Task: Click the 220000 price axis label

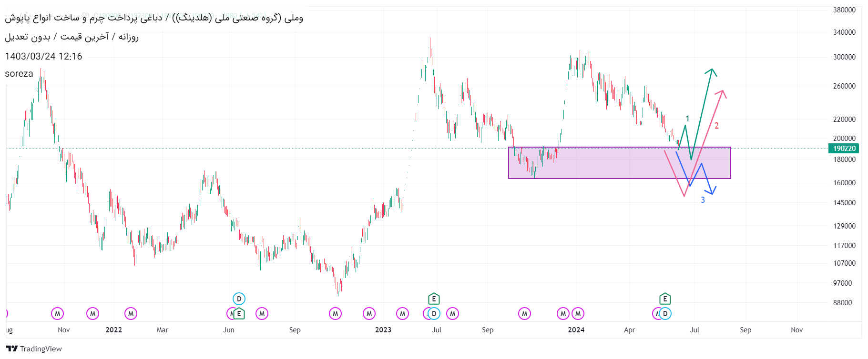Action: (x=844, y=119)
